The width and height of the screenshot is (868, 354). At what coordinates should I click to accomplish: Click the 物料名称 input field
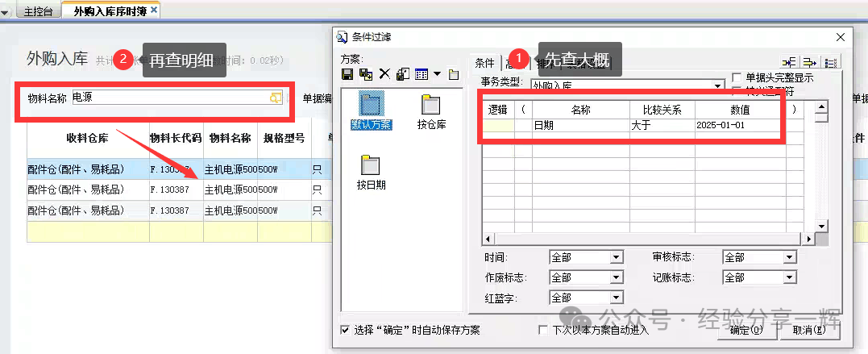[x=169, y=98]
